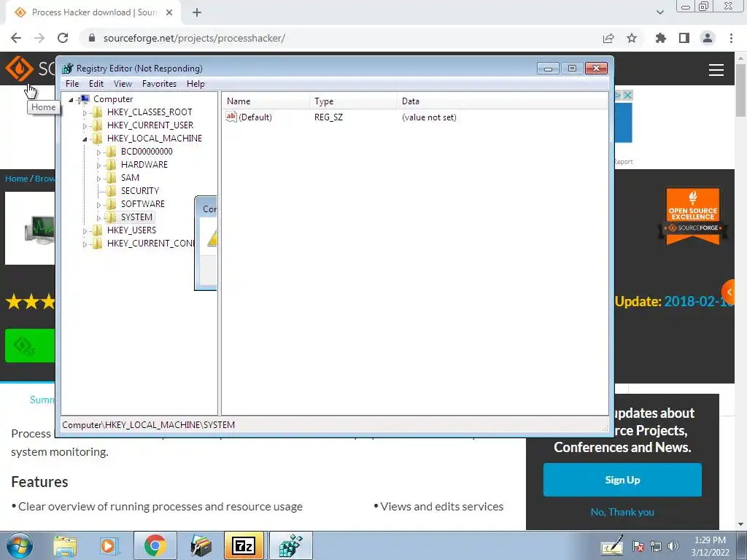747x560 pixels.
Task: Open Chrome extensions puzzle icon
Action: pyautogui.click(x=661, y=38)
